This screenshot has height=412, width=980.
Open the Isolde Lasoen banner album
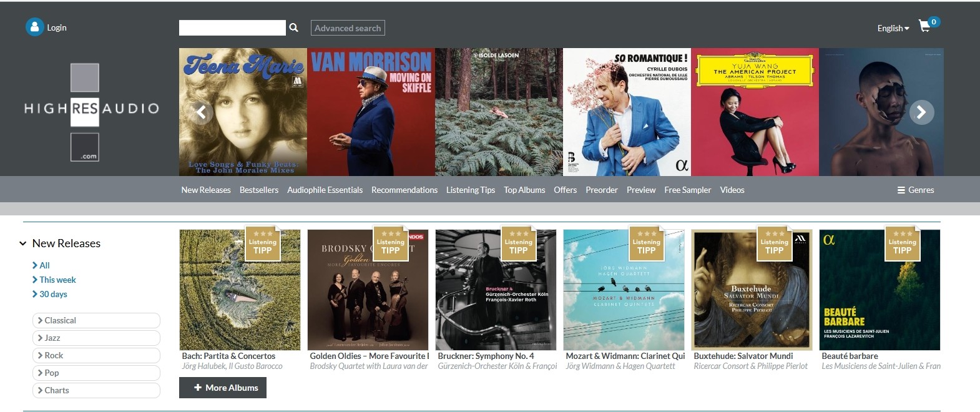tap(499, 112)
